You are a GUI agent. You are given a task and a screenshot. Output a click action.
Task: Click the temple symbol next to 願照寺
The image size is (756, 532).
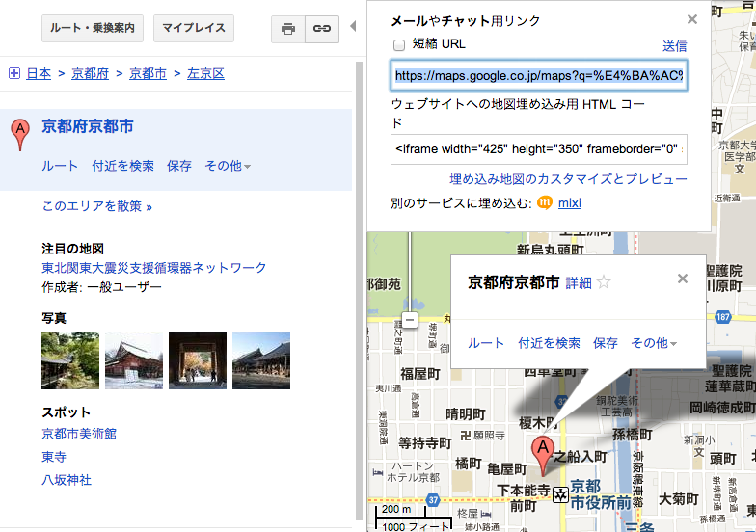[465, 436]
